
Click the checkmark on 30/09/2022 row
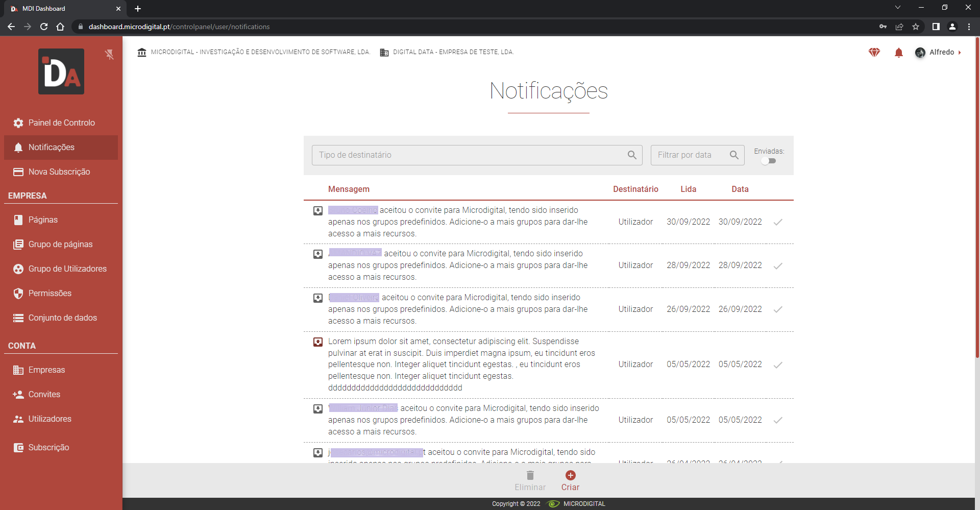[x=778, y=222]
